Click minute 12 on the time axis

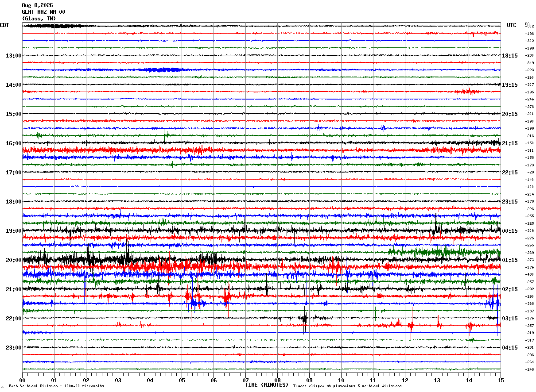coord(405,380)
